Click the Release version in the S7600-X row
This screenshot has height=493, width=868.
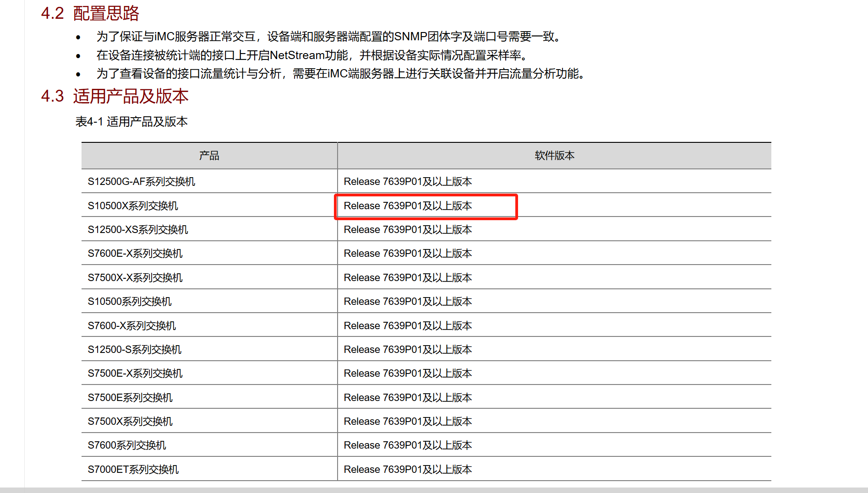408,326
